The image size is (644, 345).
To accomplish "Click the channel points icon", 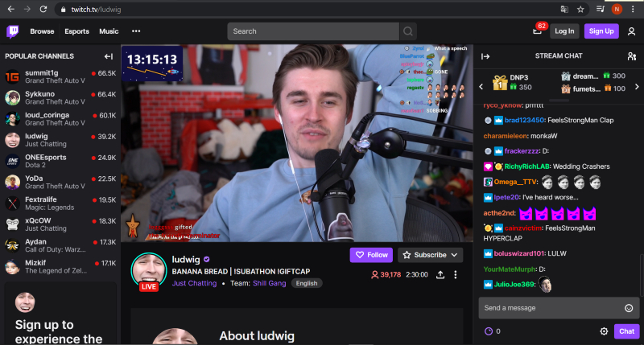I will (489, 331).
